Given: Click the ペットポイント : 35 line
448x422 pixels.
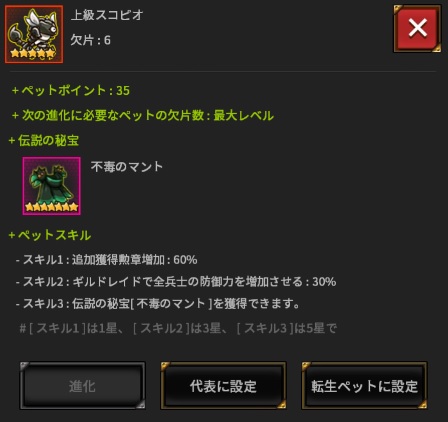Looking at the screenshot, I should click(x=71, y=90).
